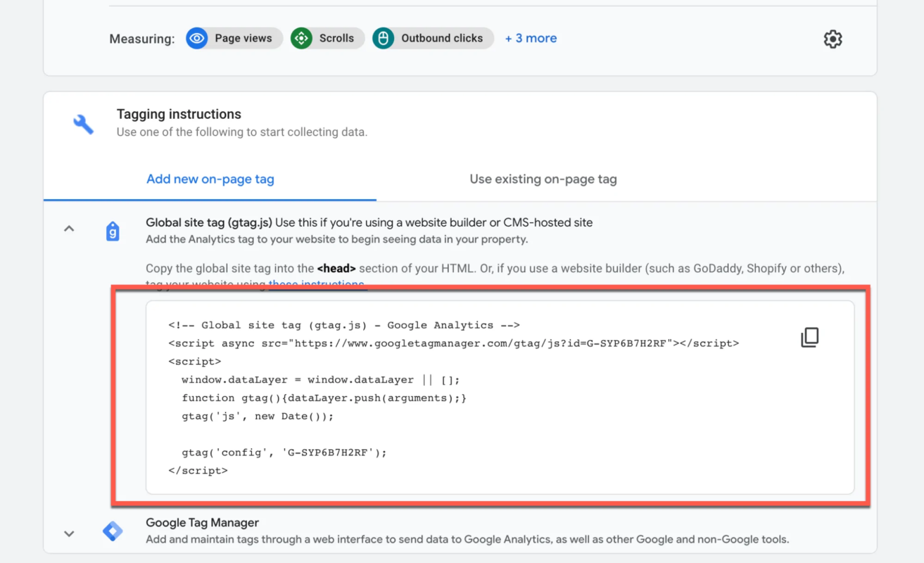Viewport: 924px width, 563px height.
Task: Click the gtag('config', 'G-SYP6B7H2RF') line
Action: pyautogui.click(x=284, y=453)
